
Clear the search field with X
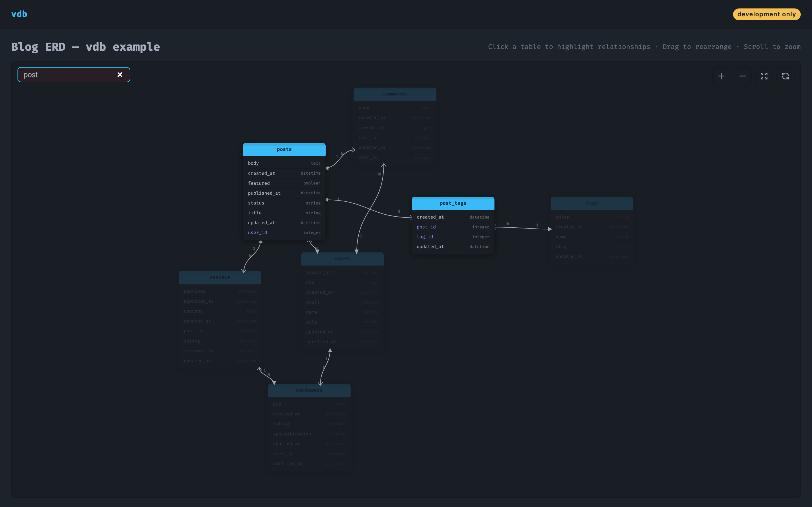coord(120,75)
